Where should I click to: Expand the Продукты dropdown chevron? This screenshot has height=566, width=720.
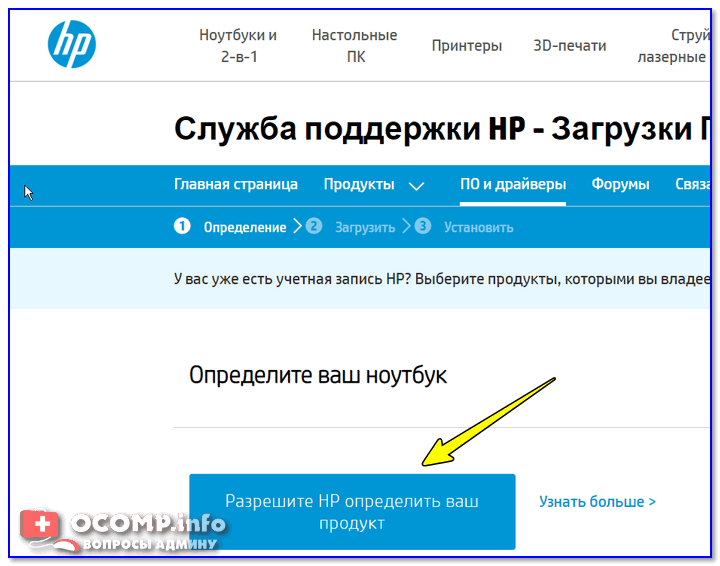pos(416,186)
